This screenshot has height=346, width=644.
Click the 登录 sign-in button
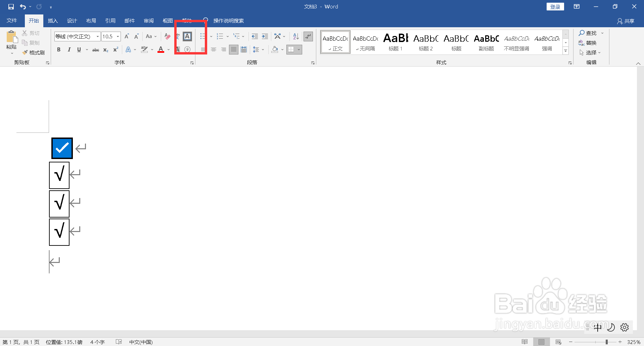point(555,7)
